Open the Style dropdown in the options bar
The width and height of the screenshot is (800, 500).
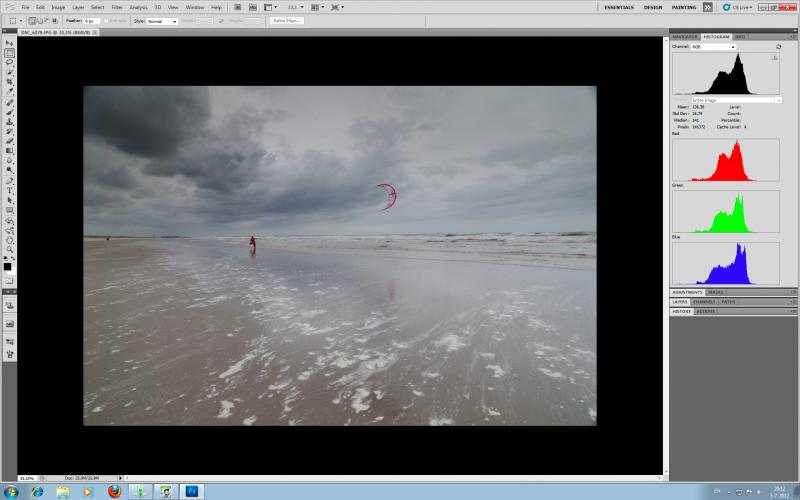(x=162, y=21)
